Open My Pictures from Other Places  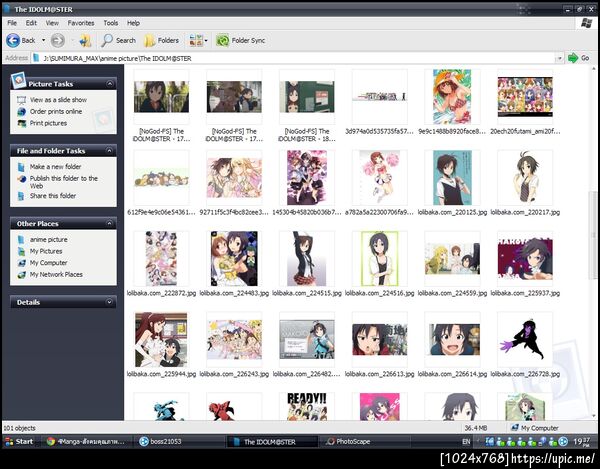click(x=46, y=251)
